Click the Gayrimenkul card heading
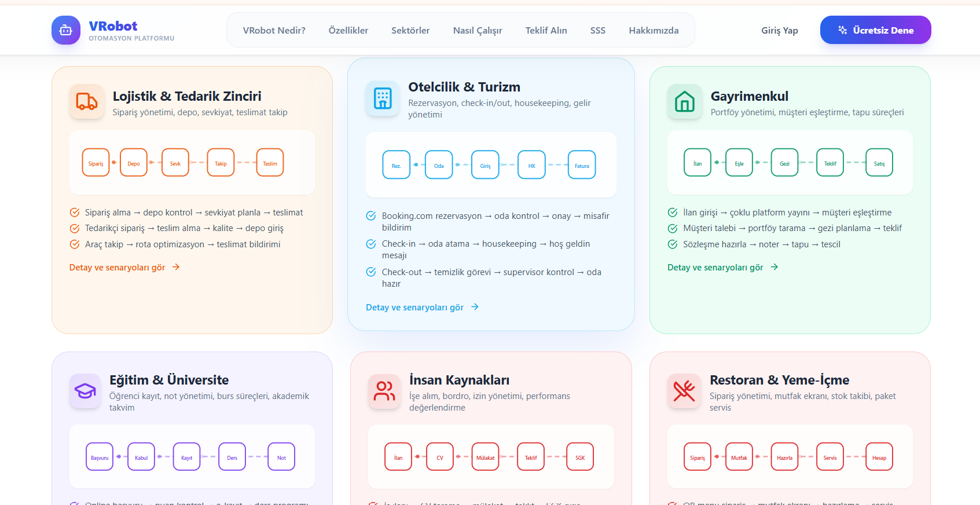 tap(750, 96)
